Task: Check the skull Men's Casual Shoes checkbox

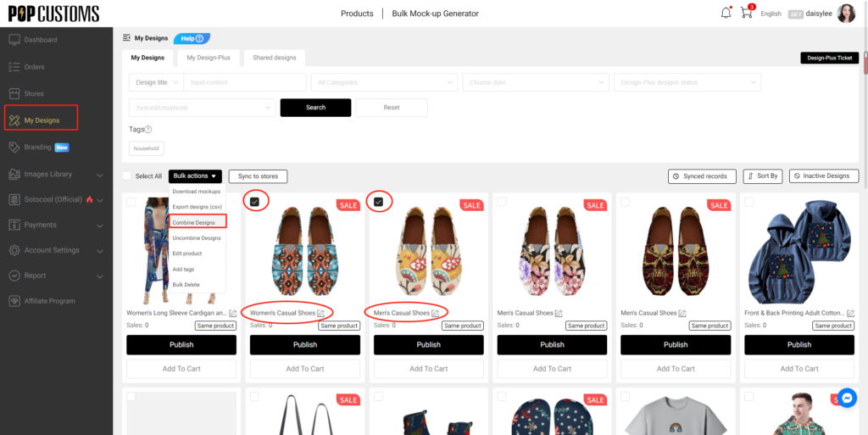Action: coord(625,203)
